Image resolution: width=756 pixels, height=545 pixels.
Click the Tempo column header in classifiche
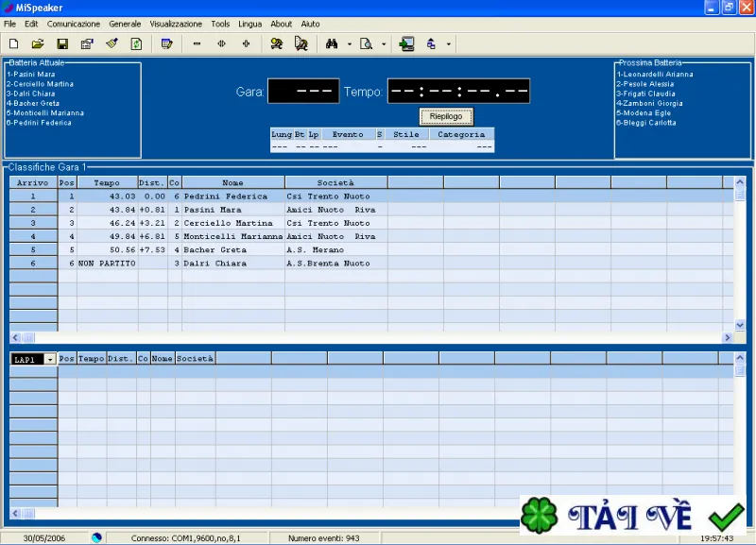107,182
